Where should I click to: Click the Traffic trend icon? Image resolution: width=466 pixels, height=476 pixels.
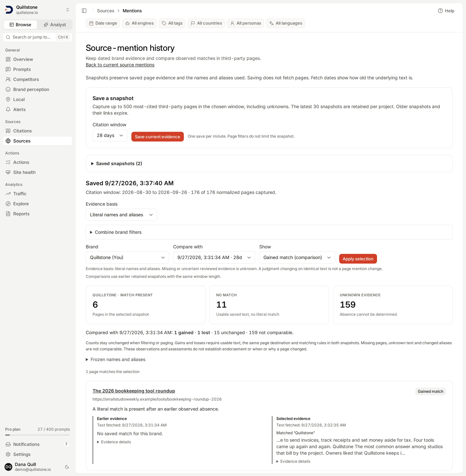tap(8, 194)
